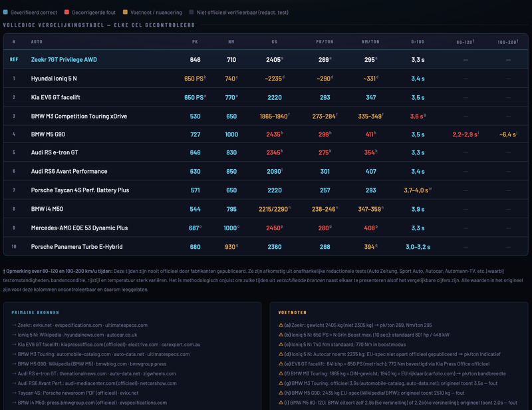Image resolution: width=532 pixels, height=410 pixels.
Task: Click the 2215/2290 weight for BMW i4 M50
Action: click(275, 209)
